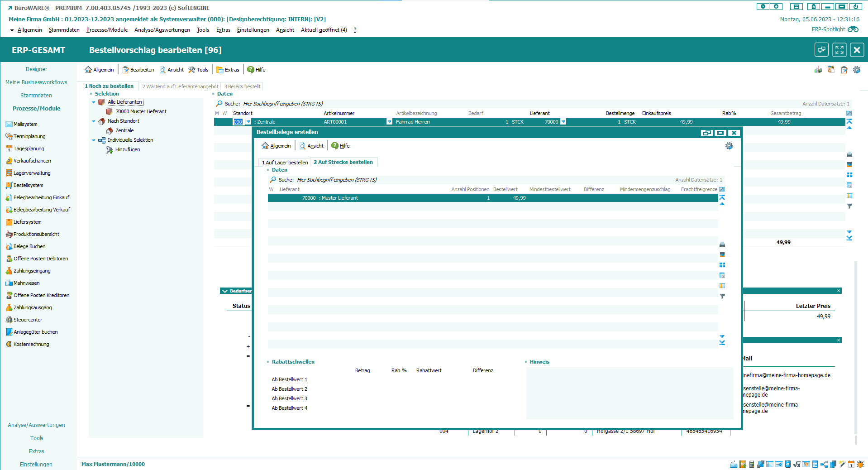
Task: Click the calendar icon in bottom status bar
Action: click(851, 464)
